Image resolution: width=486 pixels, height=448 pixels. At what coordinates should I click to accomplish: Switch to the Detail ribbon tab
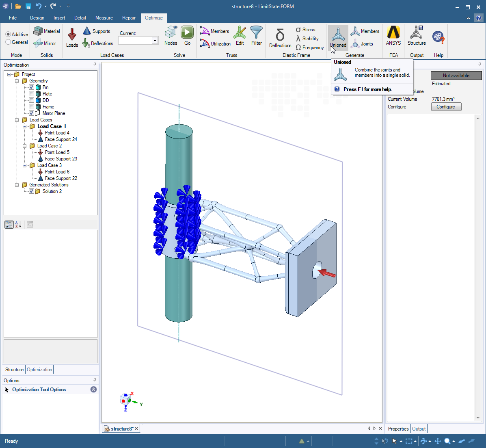tap(80, 18)
